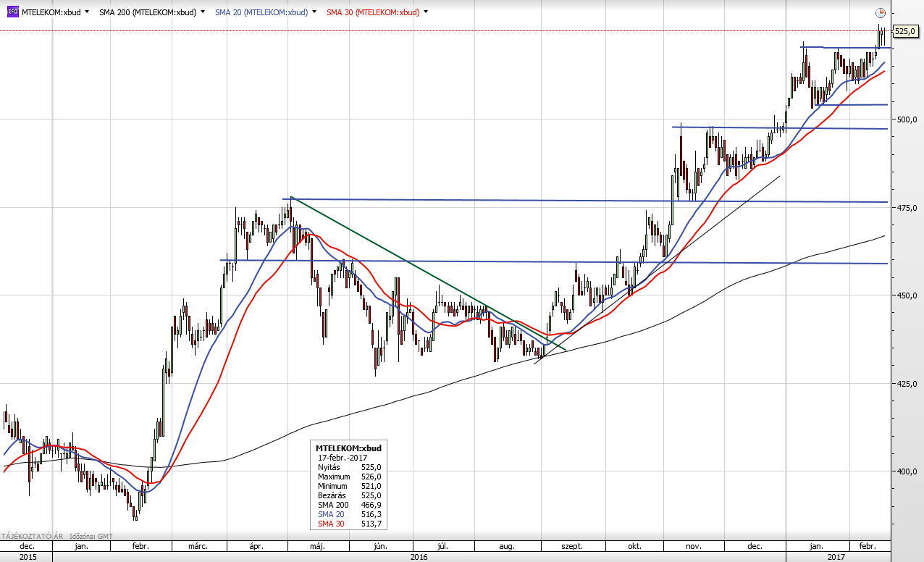Click the 525,0 current price tag

905,31
